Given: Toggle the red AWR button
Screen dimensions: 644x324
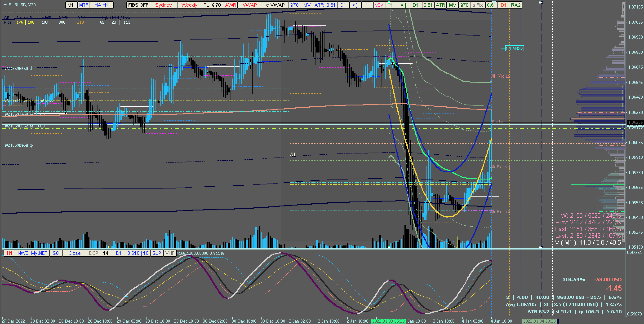Looking at the screenshot, I should tap(230, 5).
